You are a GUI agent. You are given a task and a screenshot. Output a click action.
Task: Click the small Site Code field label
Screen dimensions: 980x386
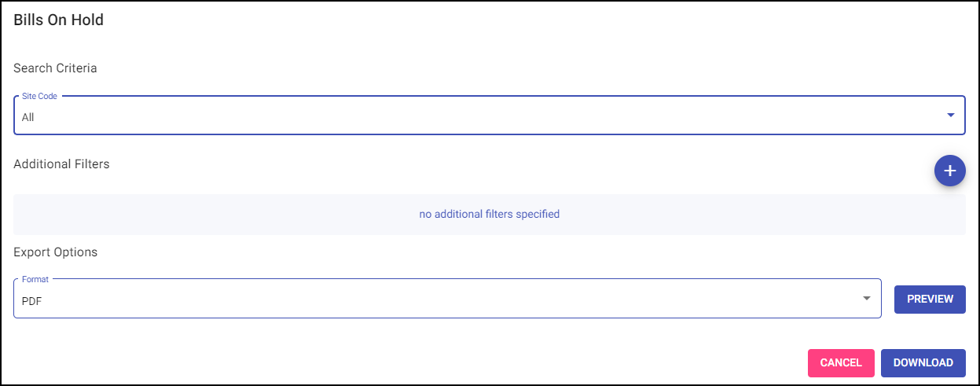pos(39,96)
